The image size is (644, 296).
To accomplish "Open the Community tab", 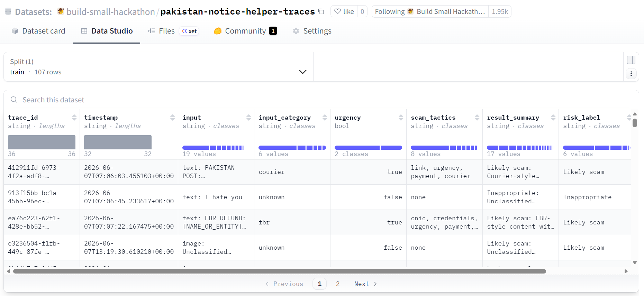I will click(245, 31).
